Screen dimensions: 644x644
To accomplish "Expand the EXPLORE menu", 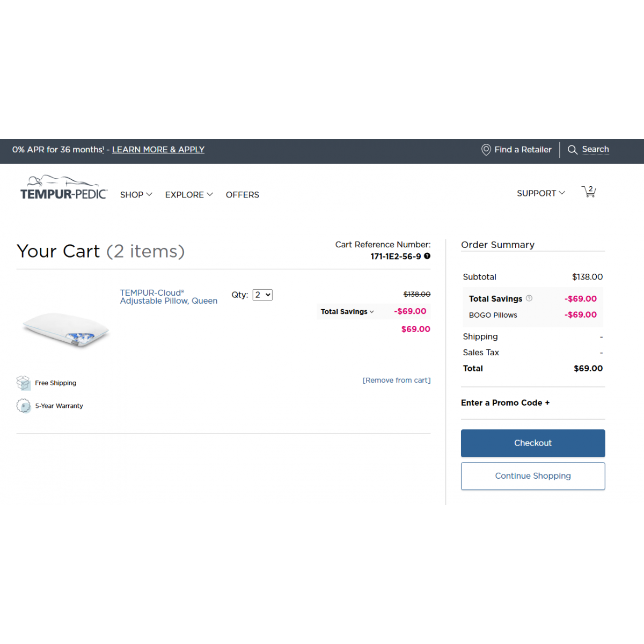I will [188, 195].
